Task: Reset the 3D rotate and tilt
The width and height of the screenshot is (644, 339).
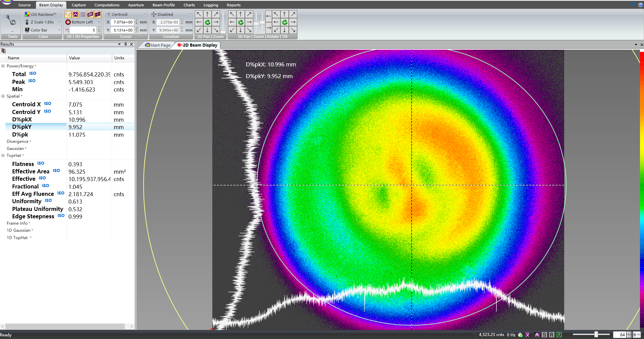Action: click(284, 22)
